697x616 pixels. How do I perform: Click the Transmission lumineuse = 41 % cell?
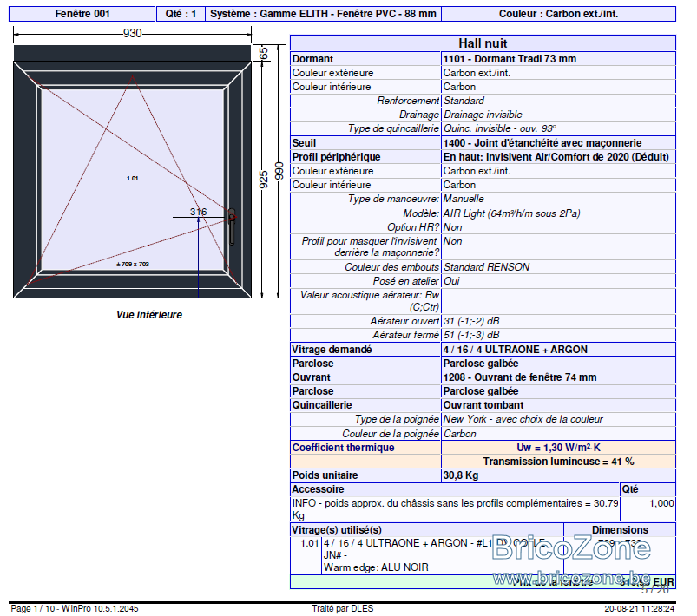click(558, 462)
